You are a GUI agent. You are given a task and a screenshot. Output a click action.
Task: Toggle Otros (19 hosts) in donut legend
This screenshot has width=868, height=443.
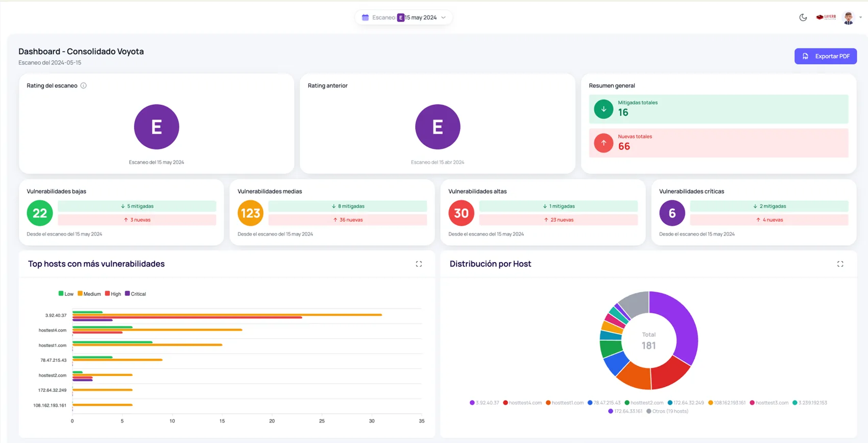[667, 411]
